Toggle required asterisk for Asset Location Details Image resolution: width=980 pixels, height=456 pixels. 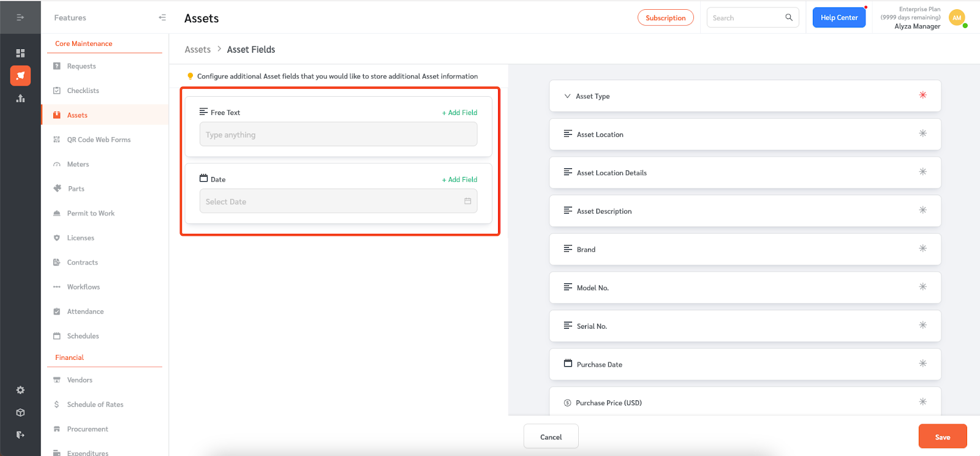coord(922,172)
